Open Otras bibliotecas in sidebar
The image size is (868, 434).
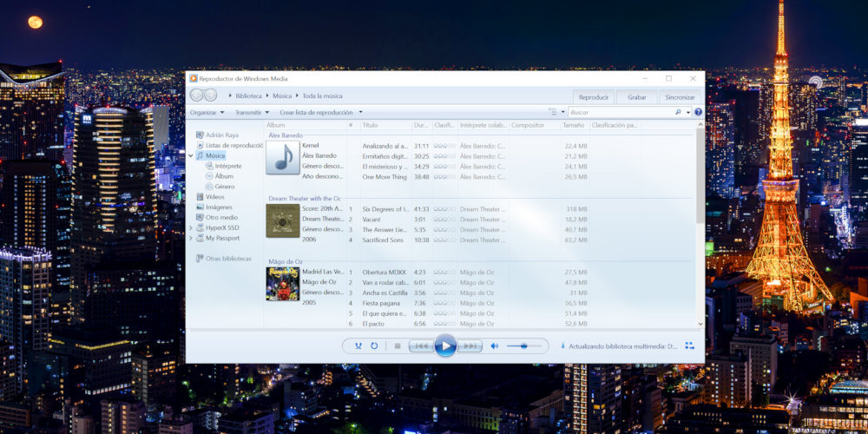[223, 259]
